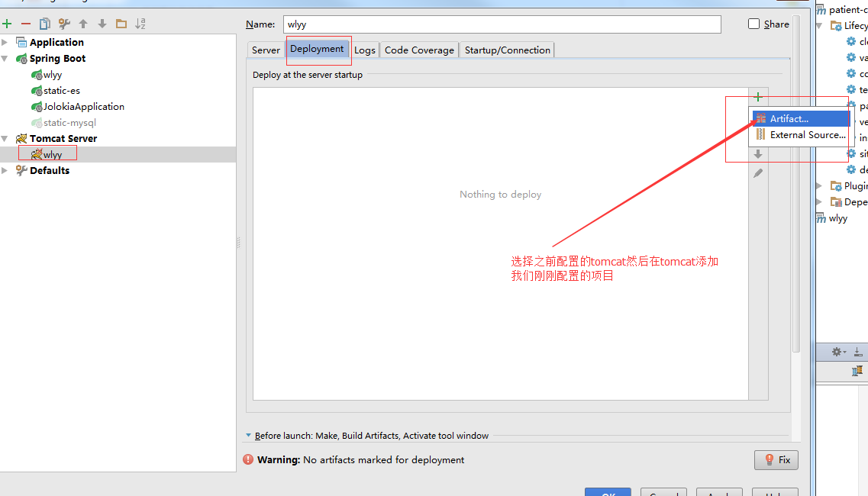Choose Artifact... from the popup menu
Viewport: 868px width, 496px height.
pos(801,118)
